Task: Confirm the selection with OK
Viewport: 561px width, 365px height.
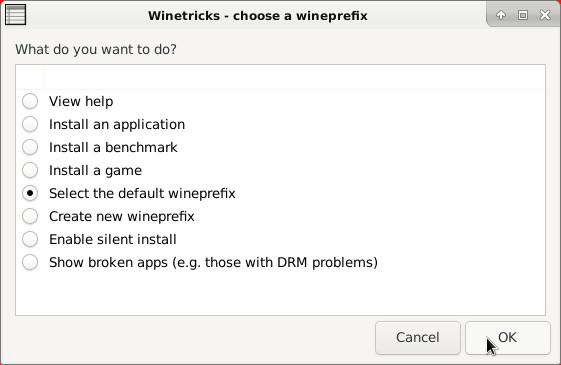Action: 507,338
